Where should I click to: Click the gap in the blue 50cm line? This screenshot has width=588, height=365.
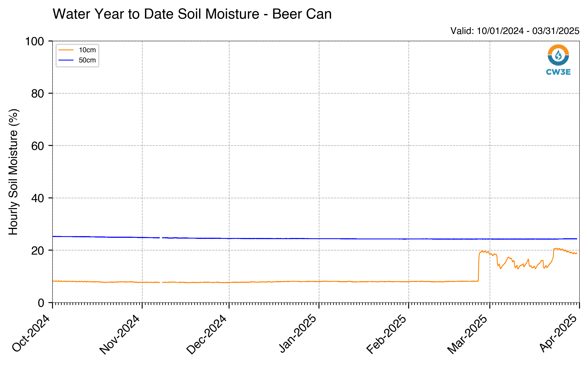(161, 238)
